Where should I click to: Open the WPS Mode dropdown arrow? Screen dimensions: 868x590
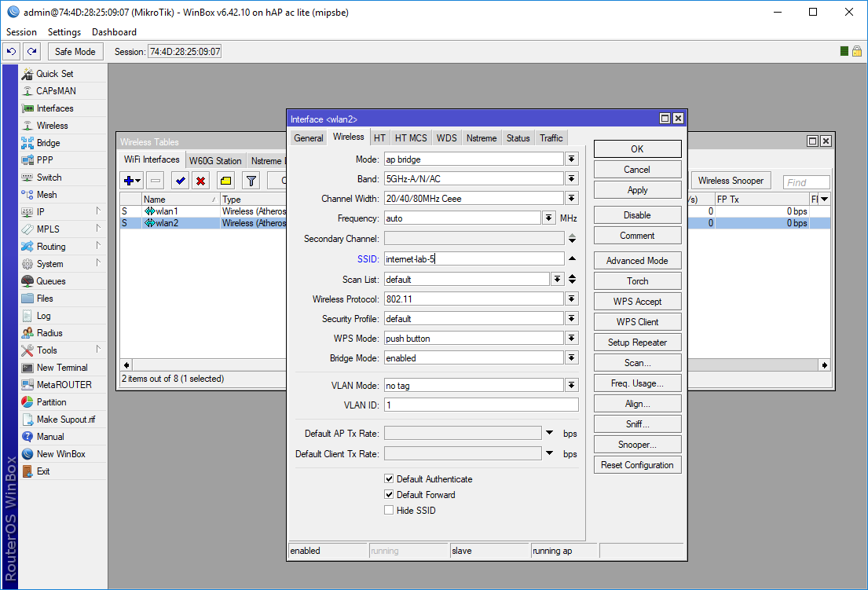coord(572,338)
